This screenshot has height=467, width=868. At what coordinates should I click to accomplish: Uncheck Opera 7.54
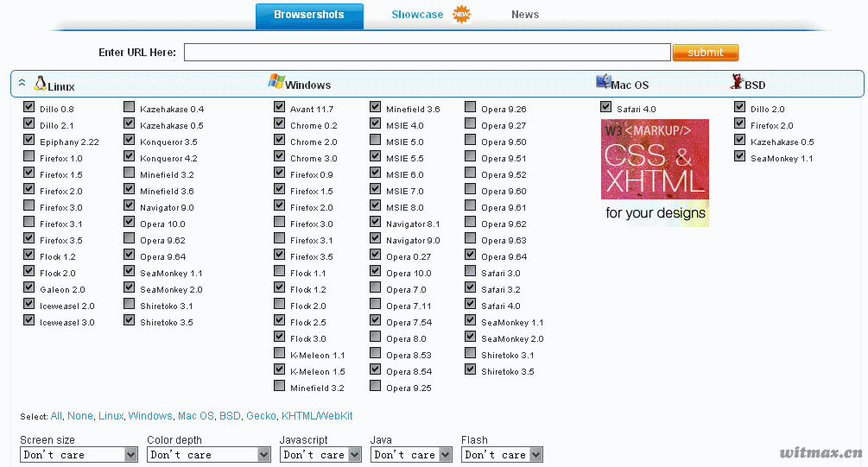click(x=376, y=319)
